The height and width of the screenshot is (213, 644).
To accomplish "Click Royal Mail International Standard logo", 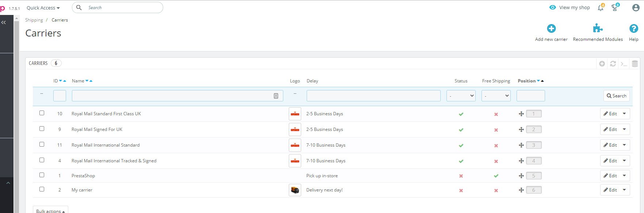I will pyautogui.click(x=295, y=145).
